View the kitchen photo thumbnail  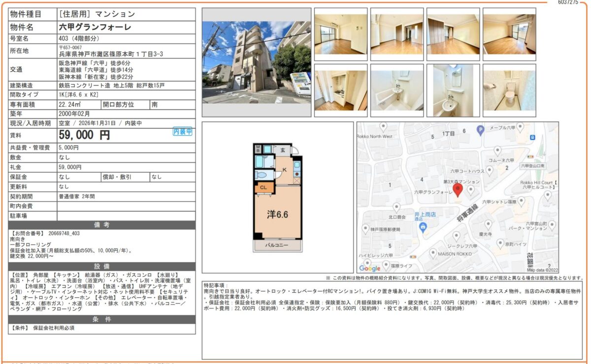[x=341, y=90]
